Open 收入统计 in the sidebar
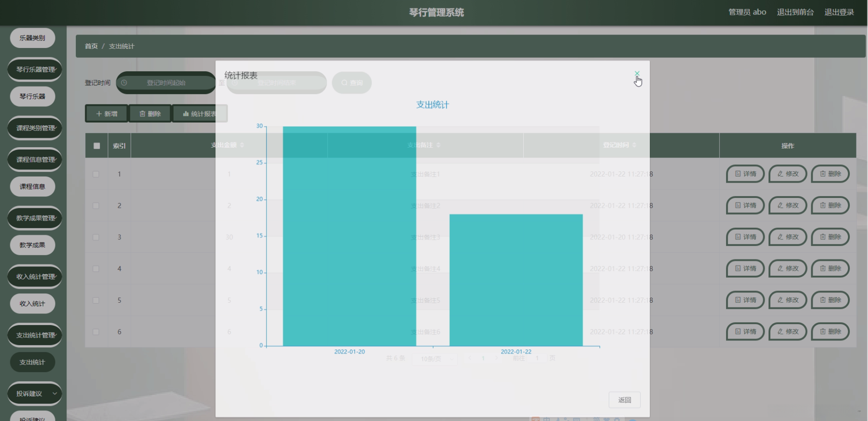868x421 pixels. (x=33, y=304)
